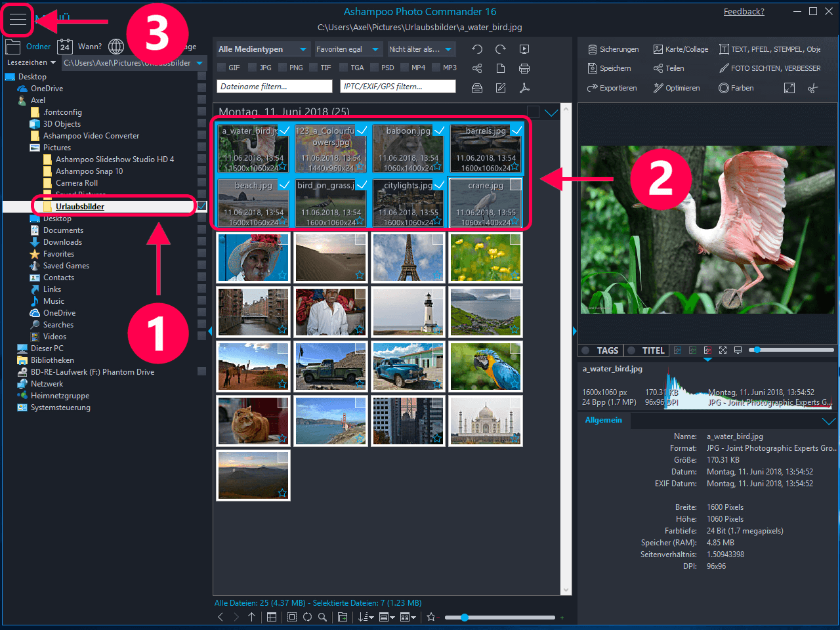This screenshot has height=630, width=840.
Task: Adjust the slider handle in the preview toolbar
Action: (x=757, y=350)
